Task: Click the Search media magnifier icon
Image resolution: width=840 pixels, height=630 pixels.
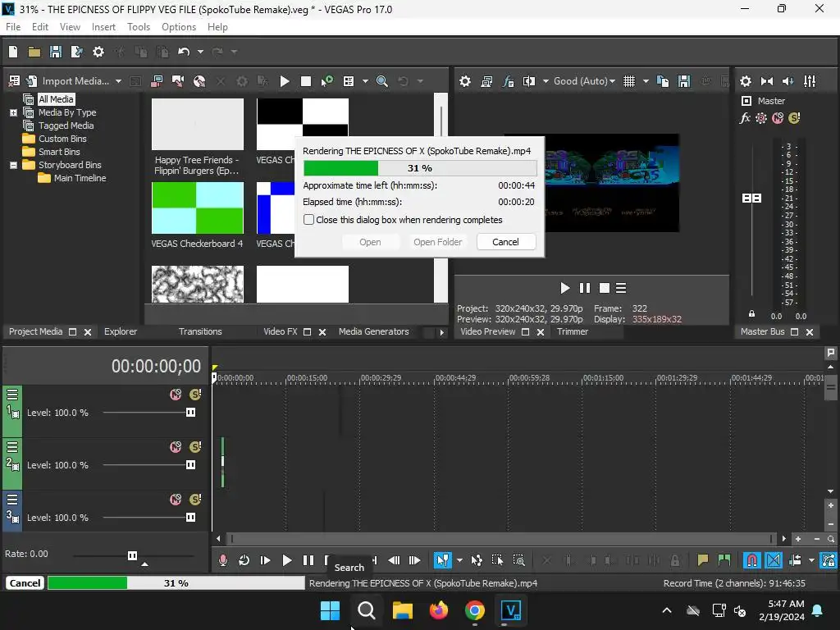Action: point(382,81)
